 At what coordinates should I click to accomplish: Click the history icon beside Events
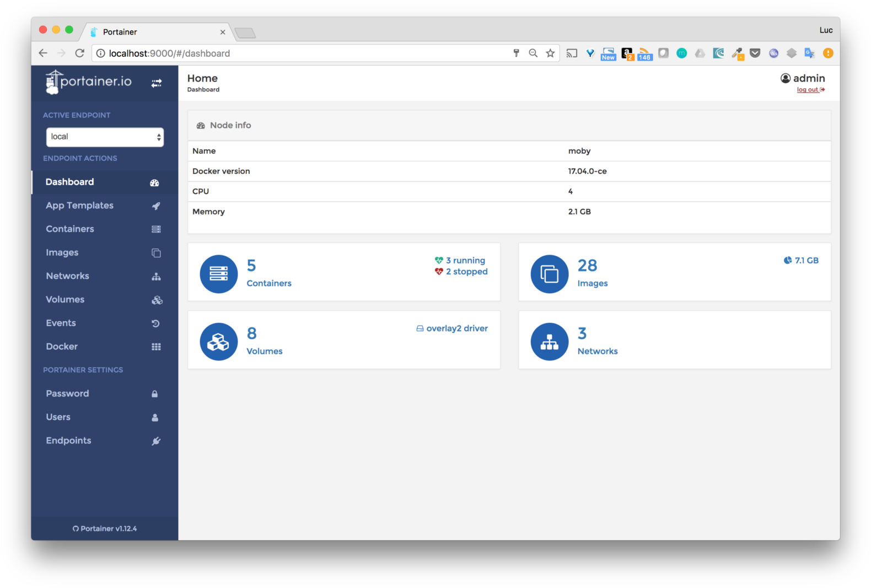pos(156,323)
